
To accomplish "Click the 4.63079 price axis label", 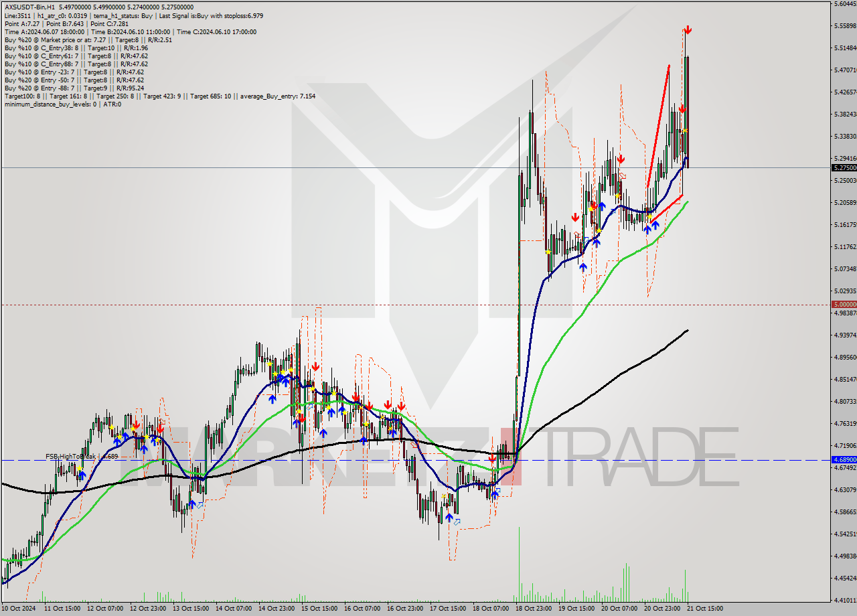I will (844, 489).
